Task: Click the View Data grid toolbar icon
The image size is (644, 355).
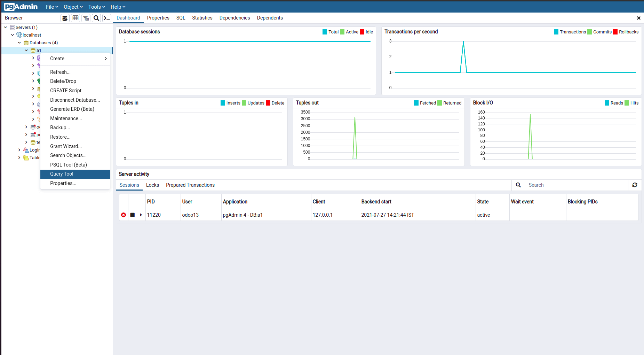Action: point(75,18)
